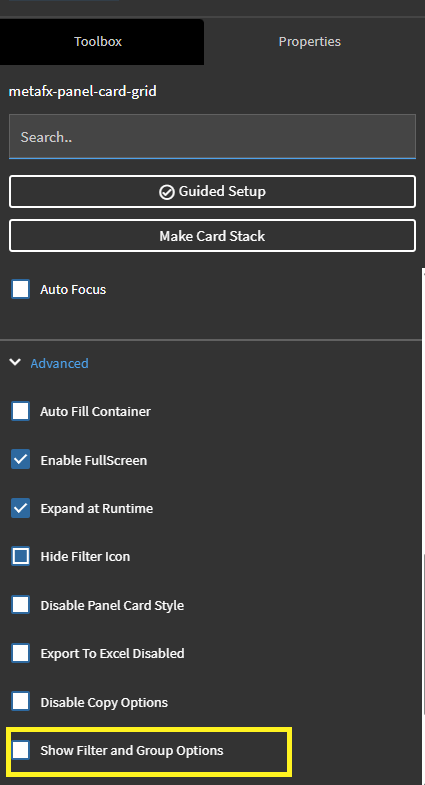Collapse the Advanced section chevron
The width and height of the screenshot is (425, 785).
(15, 362)
